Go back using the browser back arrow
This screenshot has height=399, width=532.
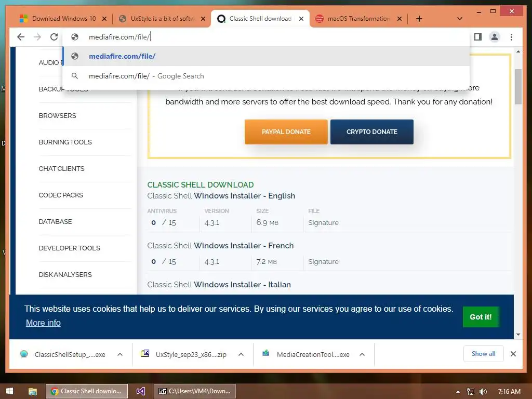tap(21, 37)
